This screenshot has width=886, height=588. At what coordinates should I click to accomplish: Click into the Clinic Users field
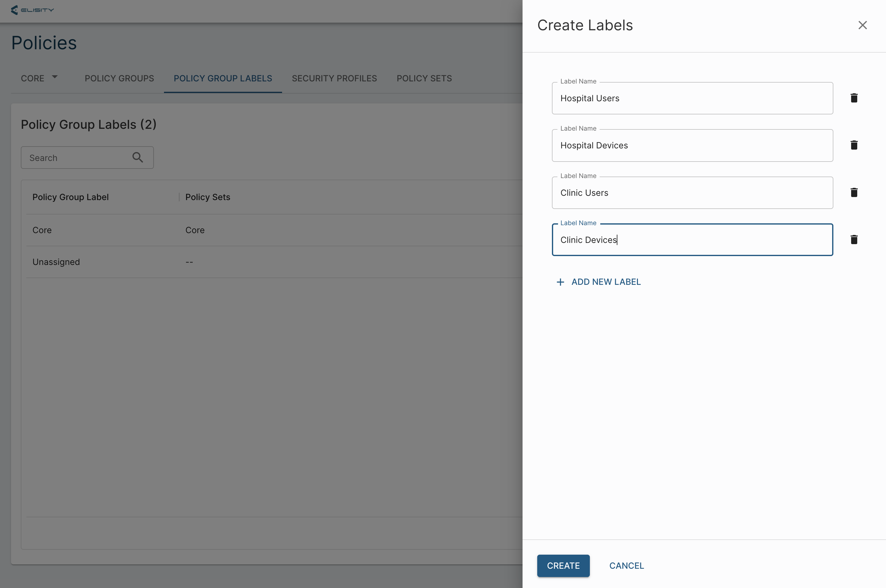(x=692, y=193)
